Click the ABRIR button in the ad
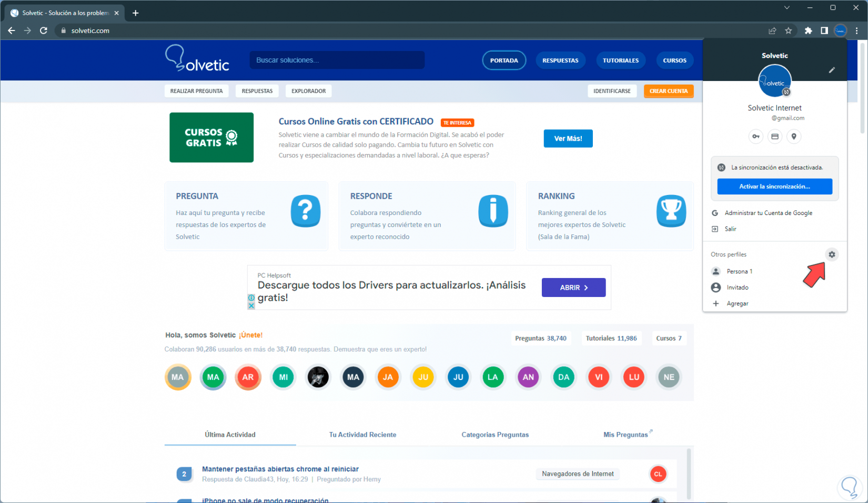 pyautogui.click(x=573, y=288)
